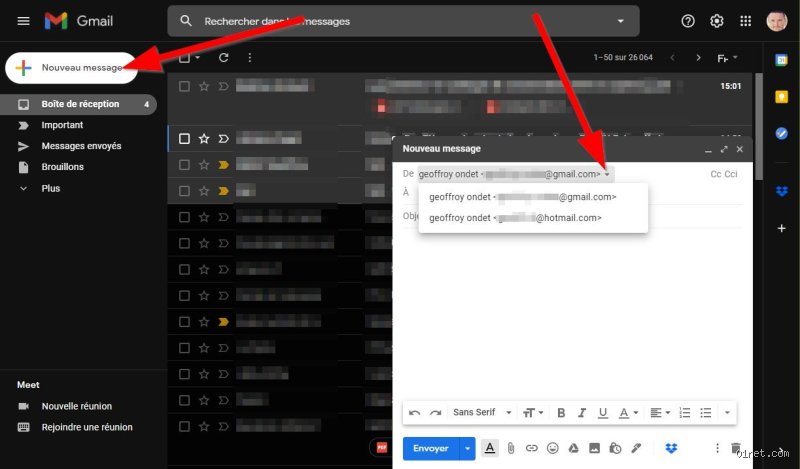Toggle italic formatting in compose
This screenshot has width=800, height=469.
pos(582,412)
